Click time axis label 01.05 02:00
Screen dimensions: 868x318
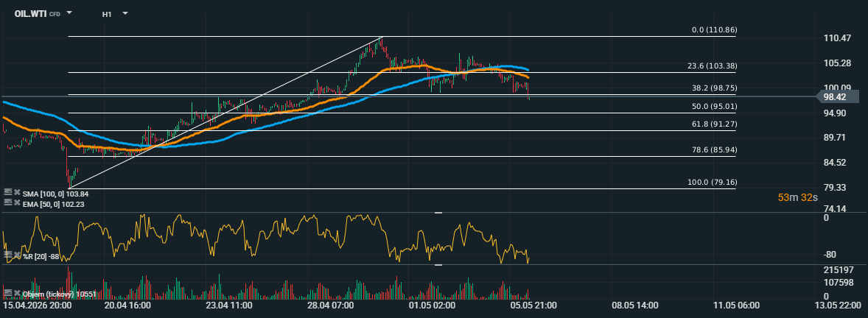pyautogui.click(x=431, y=305)
